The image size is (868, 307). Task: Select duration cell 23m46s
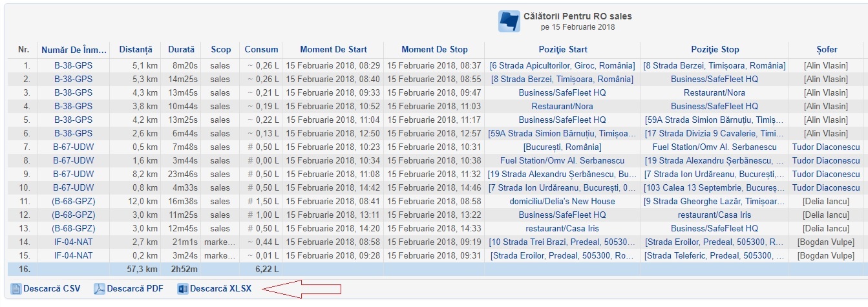tap(182, 175)
